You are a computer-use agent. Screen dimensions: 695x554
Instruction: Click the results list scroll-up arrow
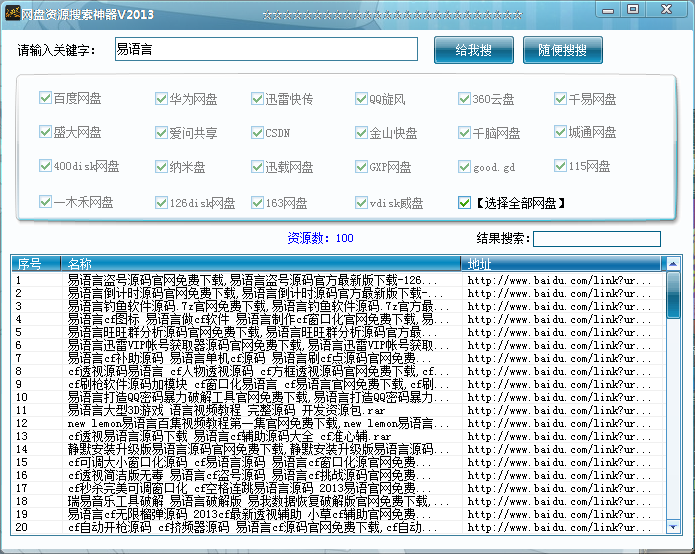click(x=673, y=264)
